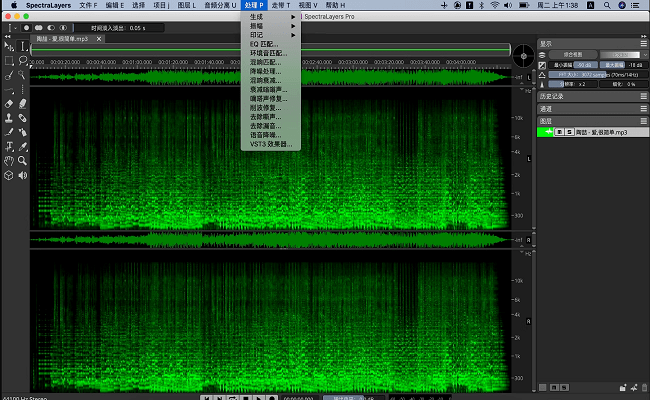Click the 综合视图 button in display panel
Viewport: 650px width, 400px height.
[x=574, y=54]
